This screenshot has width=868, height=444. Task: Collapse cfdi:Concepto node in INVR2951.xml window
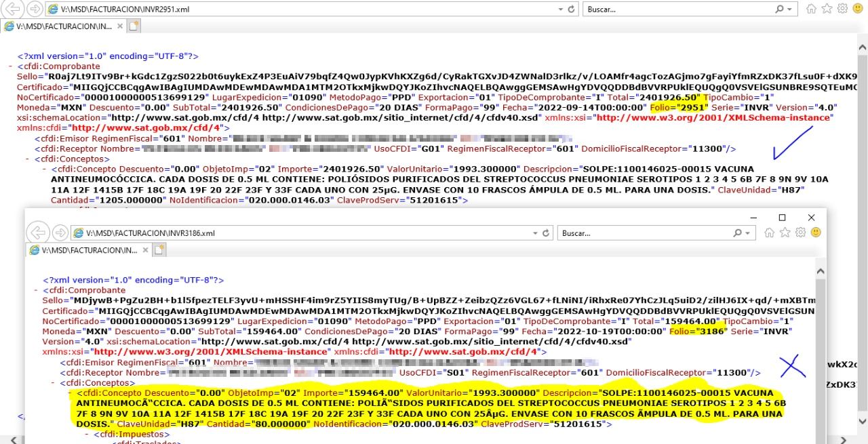pos(45,168)
